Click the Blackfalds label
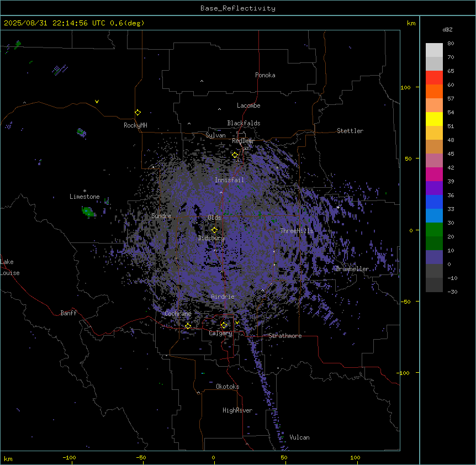Screen dimensions: 476x465 click(x=244, y=123)
